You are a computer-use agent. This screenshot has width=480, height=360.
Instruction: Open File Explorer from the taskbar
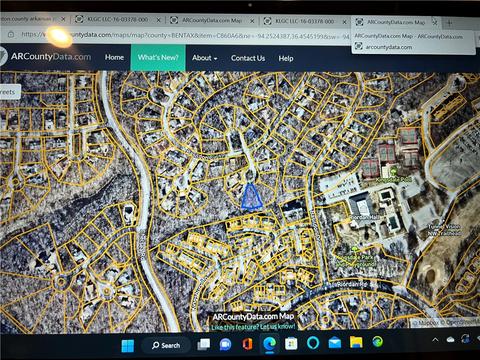pyautogui.click(x=356, y=342)
